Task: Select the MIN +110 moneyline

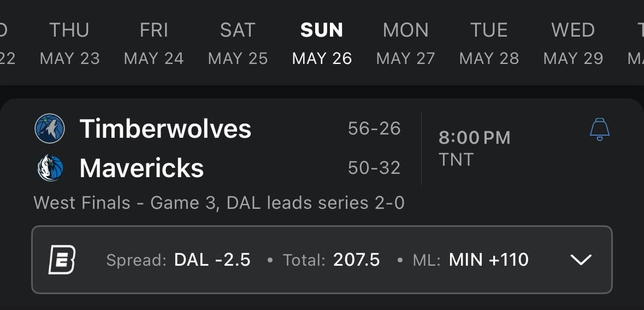Action: coord(488,260)
